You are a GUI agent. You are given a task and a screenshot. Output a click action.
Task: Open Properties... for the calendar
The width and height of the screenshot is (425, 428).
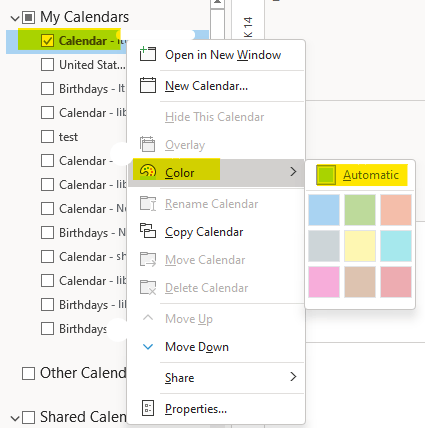click(196, 409)
